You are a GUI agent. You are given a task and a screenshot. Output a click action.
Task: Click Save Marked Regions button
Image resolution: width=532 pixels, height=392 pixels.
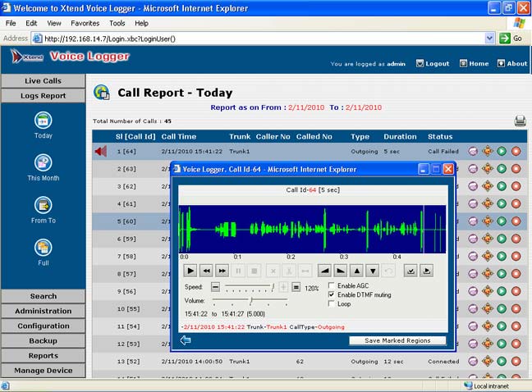coord(397,340)
